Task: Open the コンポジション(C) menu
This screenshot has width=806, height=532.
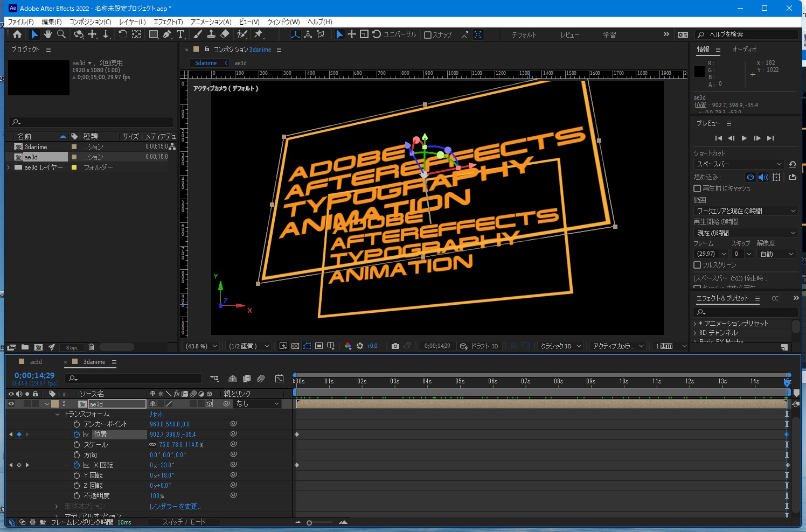Action: tap(91, 22)
